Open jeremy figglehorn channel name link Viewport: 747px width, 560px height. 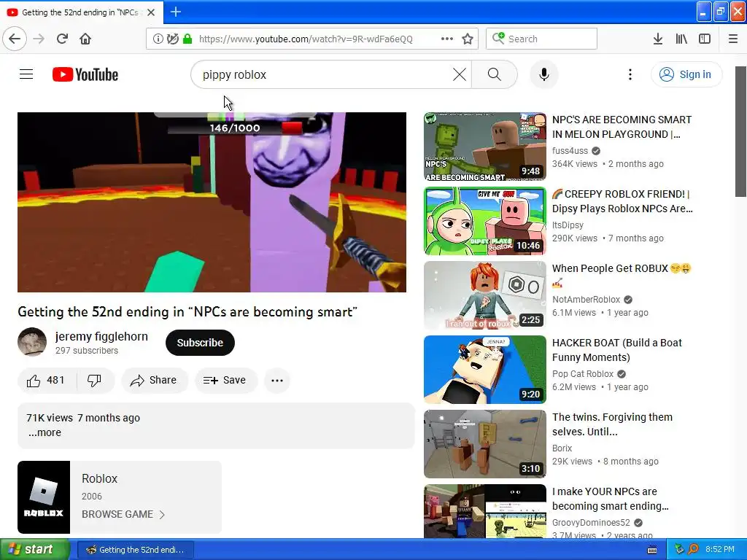[101, 336]
